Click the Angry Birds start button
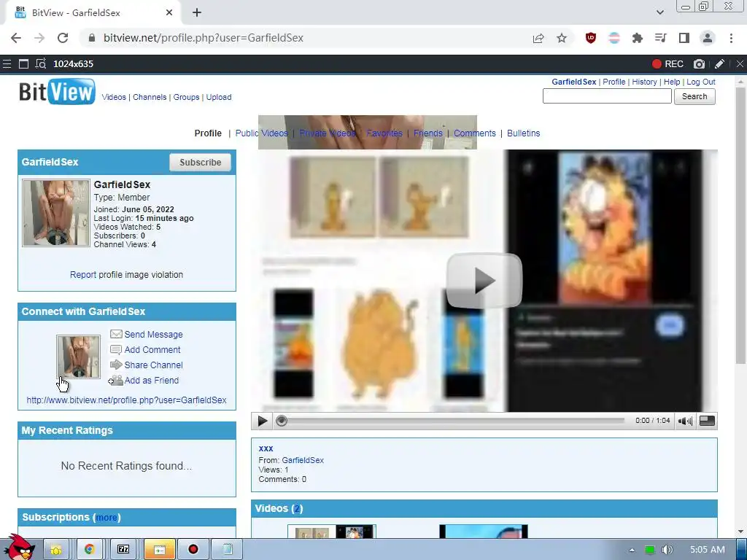Screen dimensions: 747x560 click(20, 548)
